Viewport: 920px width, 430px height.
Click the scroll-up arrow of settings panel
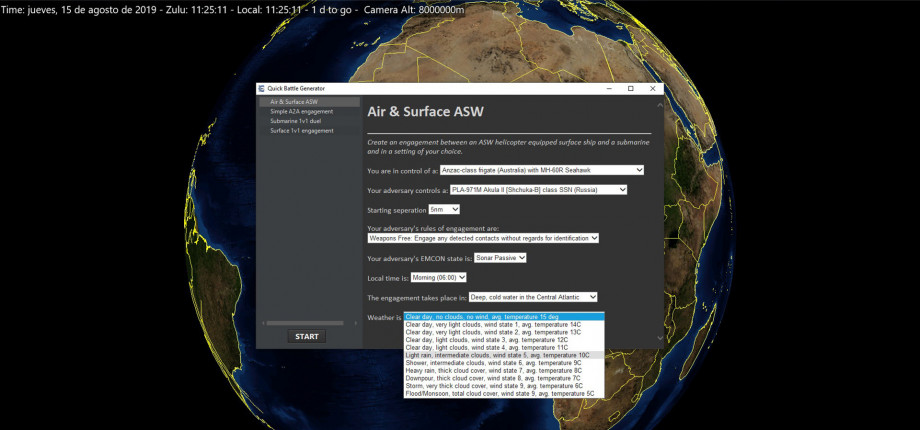pyautogui.click(x=660, y=105)
